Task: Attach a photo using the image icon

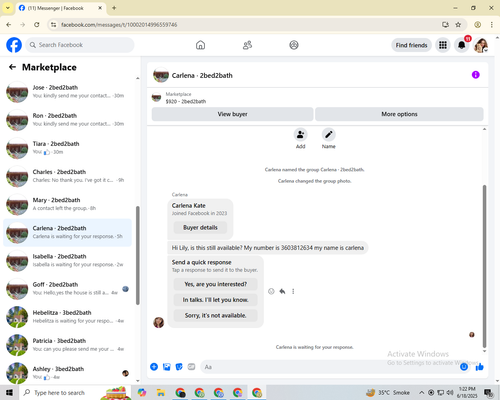Action: pos(166,367)
